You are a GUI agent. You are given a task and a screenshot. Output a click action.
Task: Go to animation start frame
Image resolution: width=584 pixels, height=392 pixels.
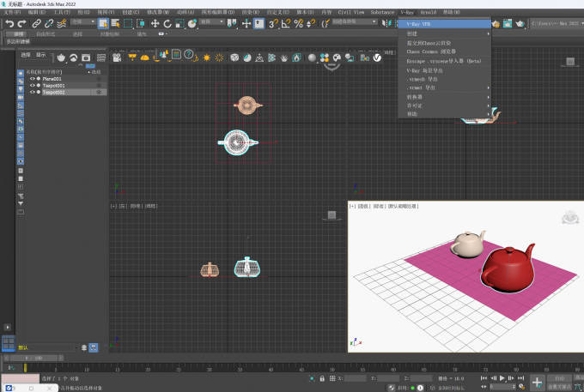pyautogui.click(x=484, y=378)
